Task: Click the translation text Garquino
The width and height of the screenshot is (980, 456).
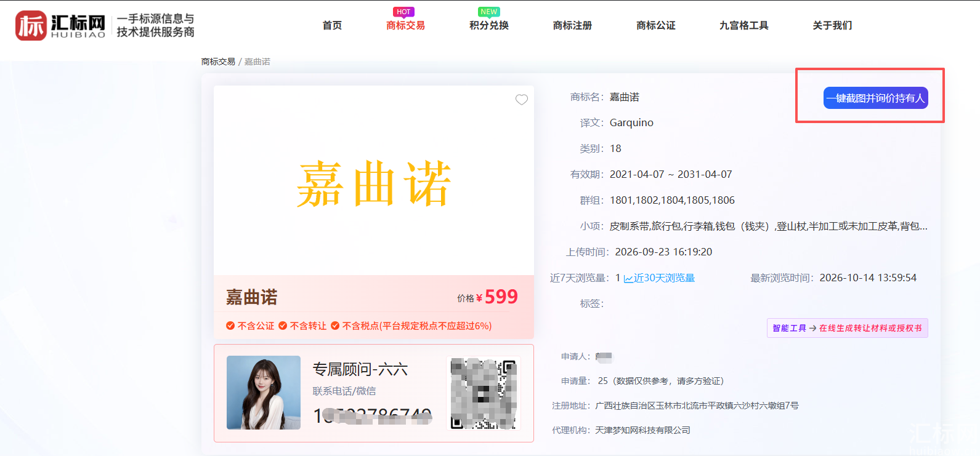Action: point(631,122)
